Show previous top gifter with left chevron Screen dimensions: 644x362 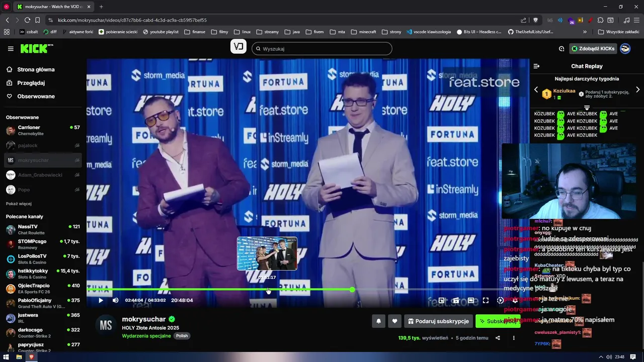536,89
